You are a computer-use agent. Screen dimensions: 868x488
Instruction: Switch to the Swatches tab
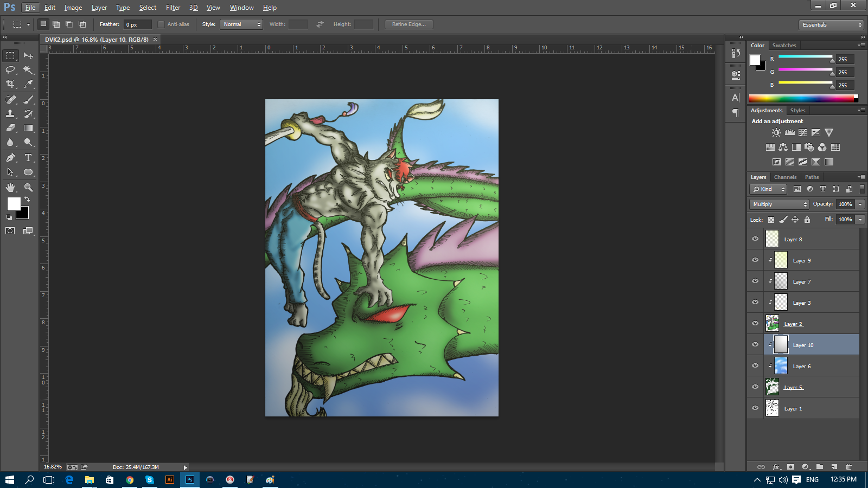click(x=784, y=46)
